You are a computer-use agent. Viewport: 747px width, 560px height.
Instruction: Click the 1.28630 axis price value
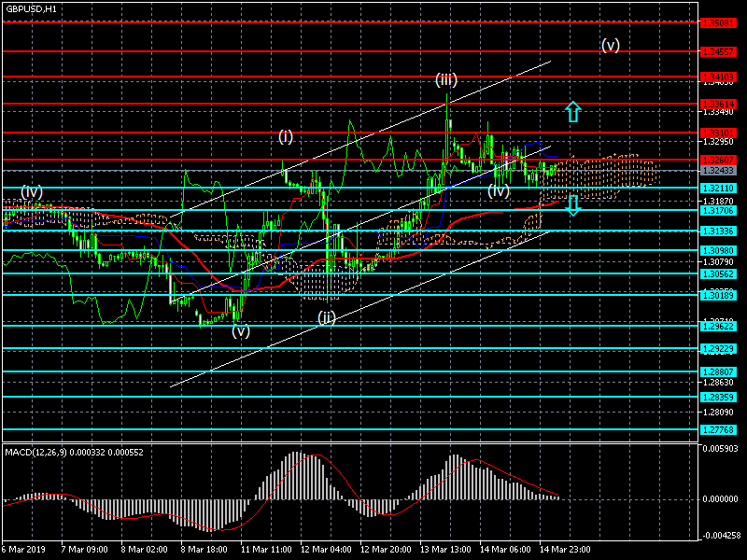pos(718,382)
